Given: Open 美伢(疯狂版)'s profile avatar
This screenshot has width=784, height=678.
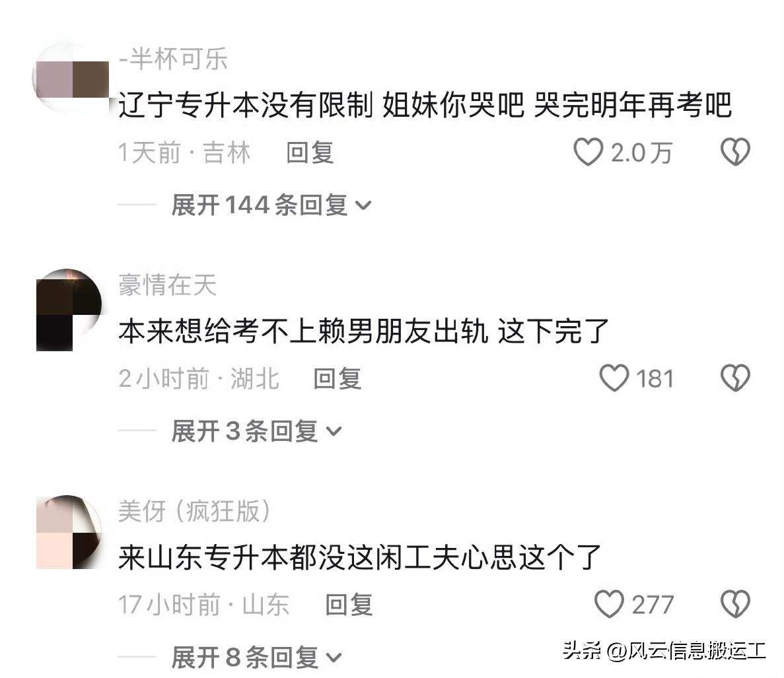Looking at the screenshot, I should (x=69, y=532).
